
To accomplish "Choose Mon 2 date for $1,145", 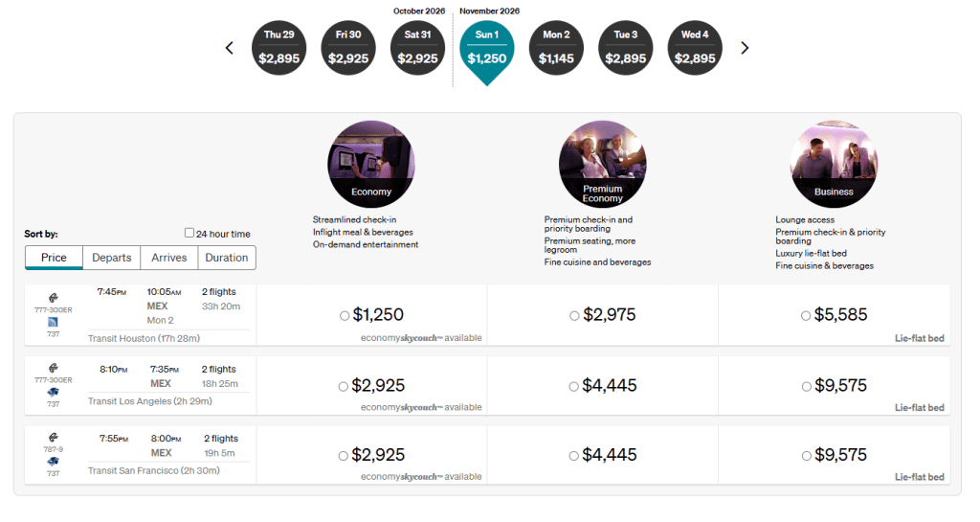I will point(555,48).
